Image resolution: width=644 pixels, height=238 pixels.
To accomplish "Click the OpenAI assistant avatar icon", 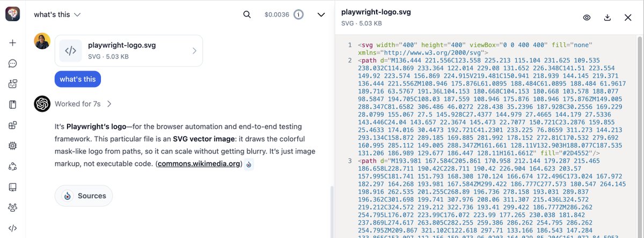I will [42, 104].
